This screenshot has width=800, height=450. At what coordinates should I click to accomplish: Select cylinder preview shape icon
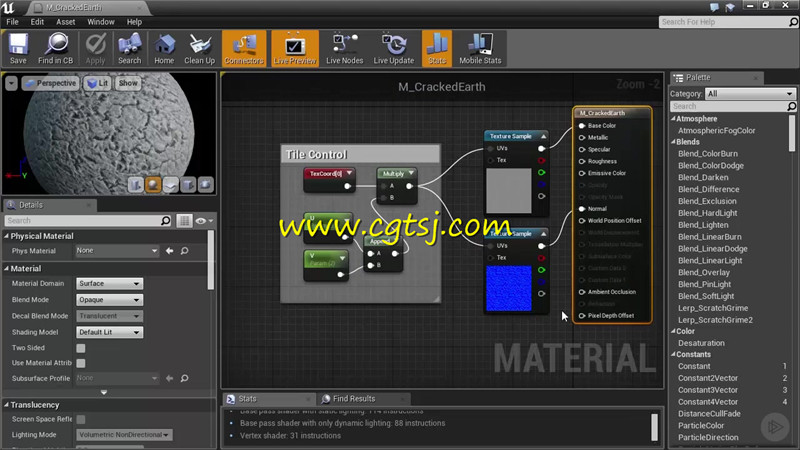tap(135, 185)
